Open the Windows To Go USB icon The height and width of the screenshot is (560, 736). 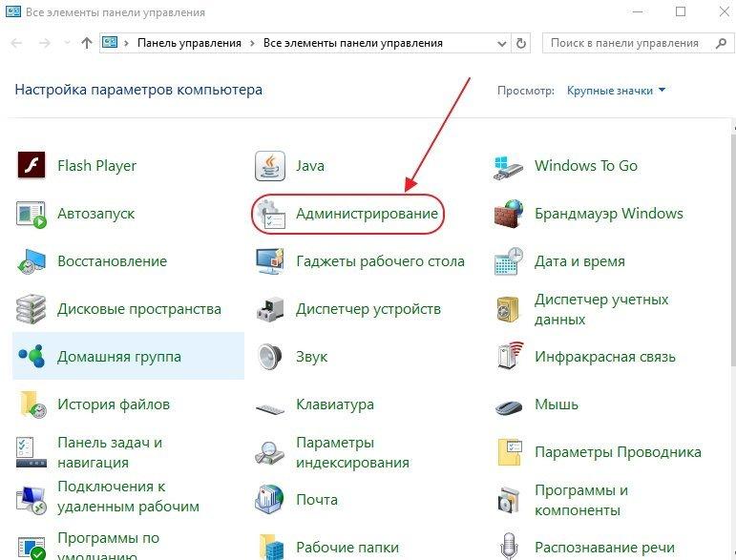[508, 167]
